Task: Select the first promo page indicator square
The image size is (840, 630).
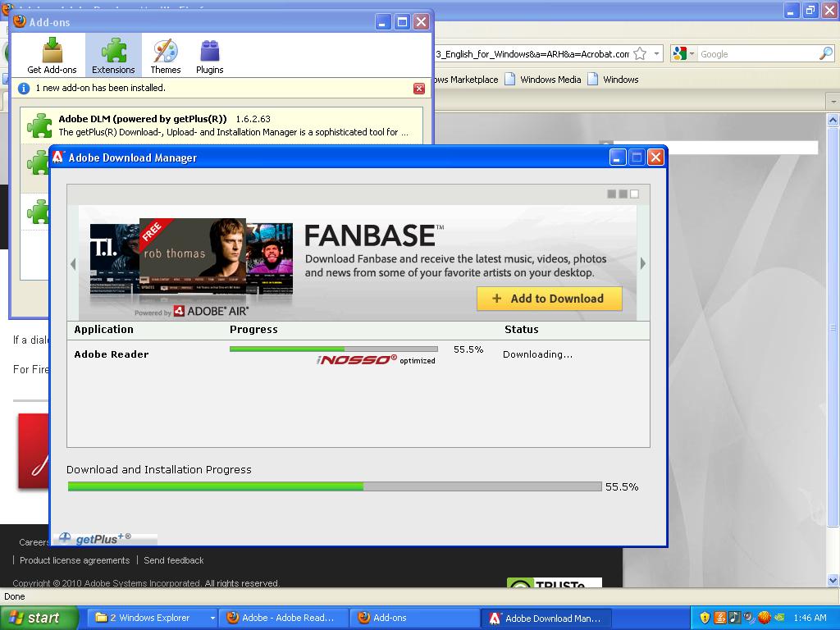Action: [x=611, y=194]
